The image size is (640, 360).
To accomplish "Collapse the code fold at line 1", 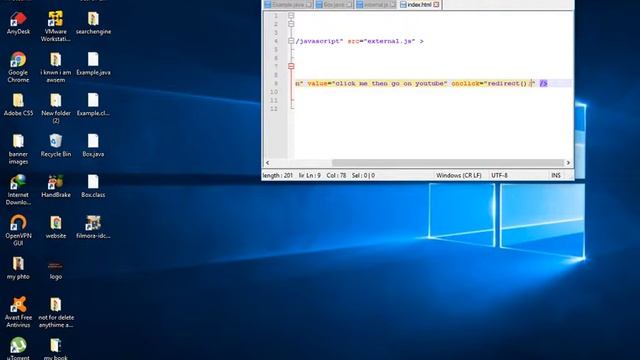I will (291, 16).
